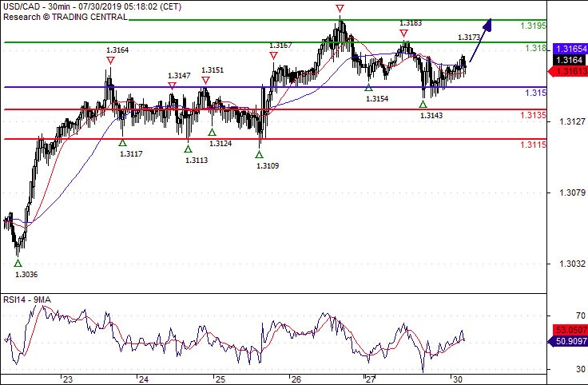This screenshot has width=588, height=385.
Task: Click the green triangle marker at 1.3036 low
Action: coord(18,262)
